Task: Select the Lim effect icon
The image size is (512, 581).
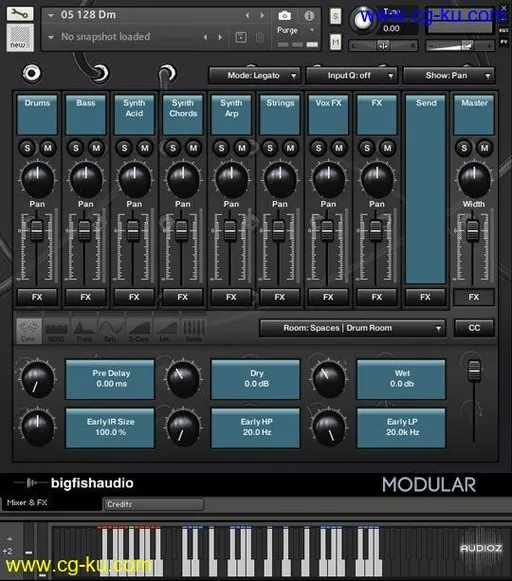Action: (166, 330)
